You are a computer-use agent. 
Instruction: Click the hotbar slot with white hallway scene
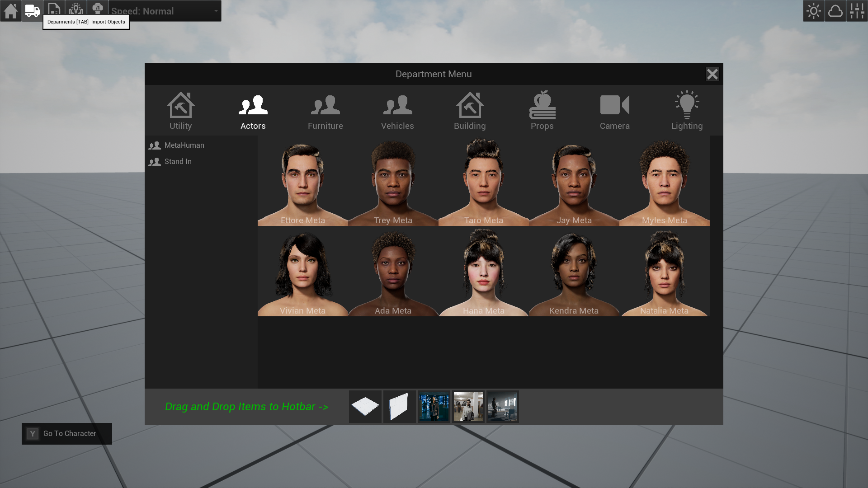coord(468,407)
